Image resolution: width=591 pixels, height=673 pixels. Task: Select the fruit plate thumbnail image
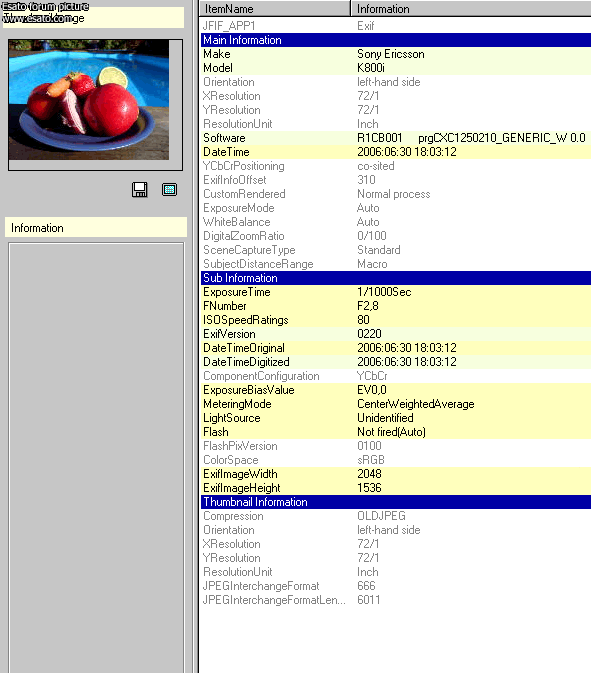pos(89,100)
